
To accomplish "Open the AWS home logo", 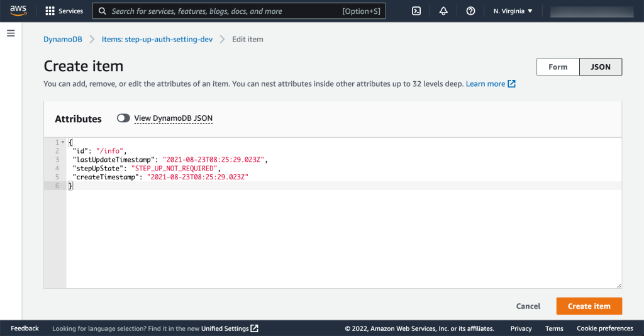I will pos(18,11).
